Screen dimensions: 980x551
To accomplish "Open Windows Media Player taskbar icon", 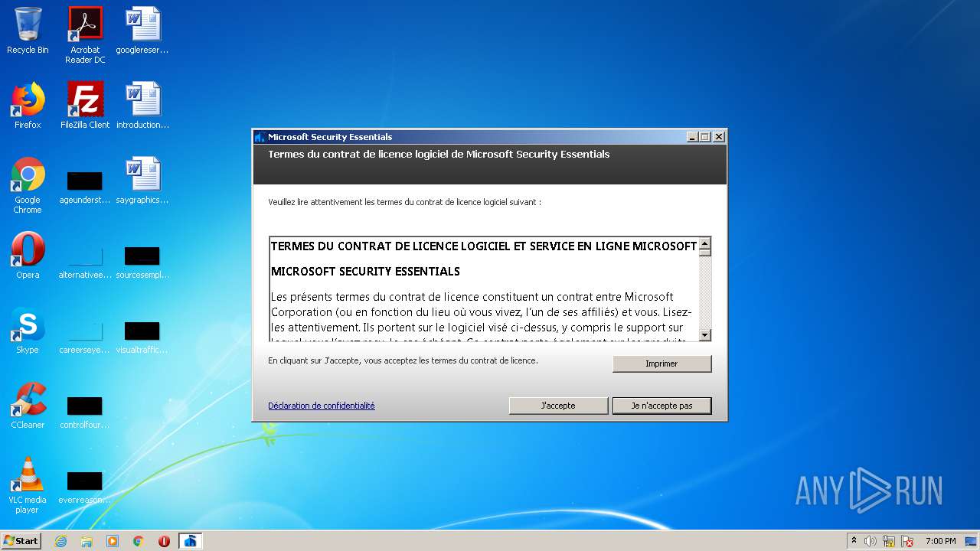I will 113,541.
